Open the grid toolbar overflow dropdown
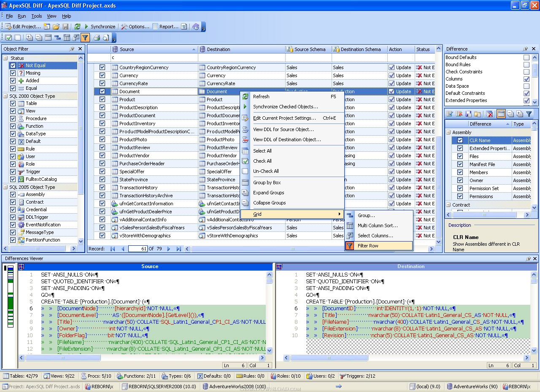The width and height of the screenshot is (540, 392). click(114, 38)
